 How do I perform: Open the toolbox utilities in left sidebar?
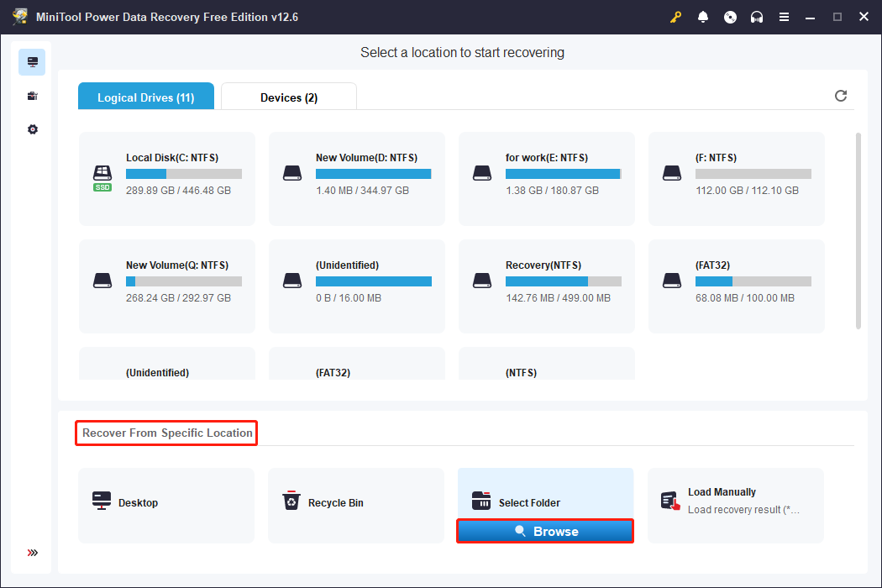(x=32, y=96)
